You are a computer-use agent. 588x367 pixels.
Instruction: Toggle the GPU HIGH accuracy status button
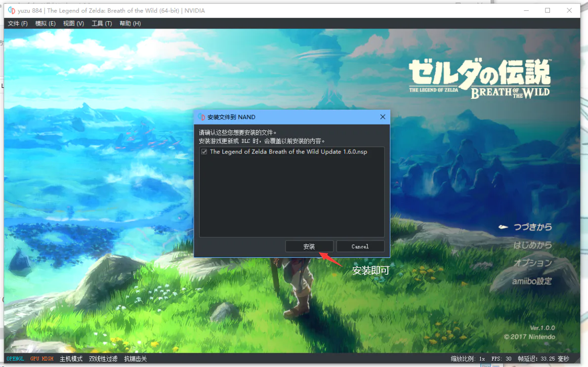(42, 359)
